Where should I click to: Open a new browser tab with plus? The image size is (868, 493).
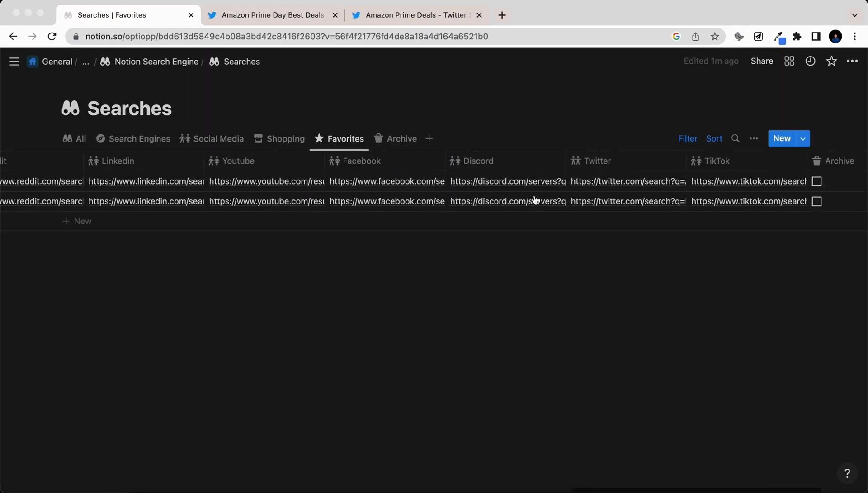coord(502,15)
